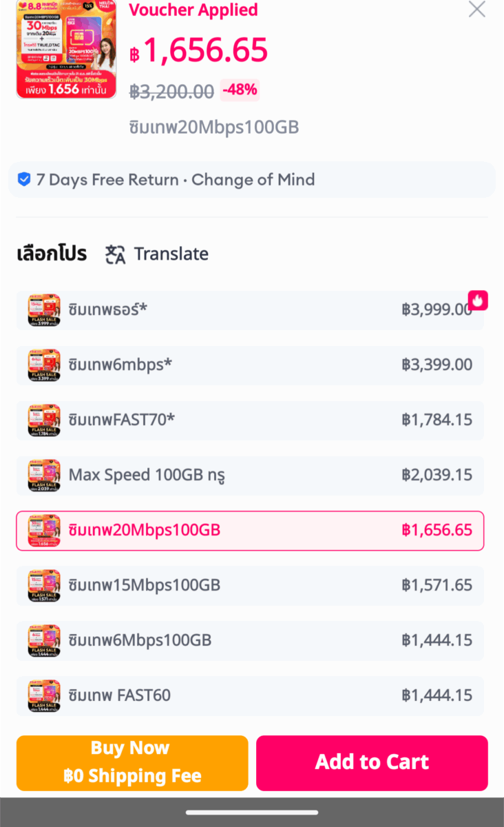Tap the hot fire badge icon

pyautogui.click(x=478, y=300)
